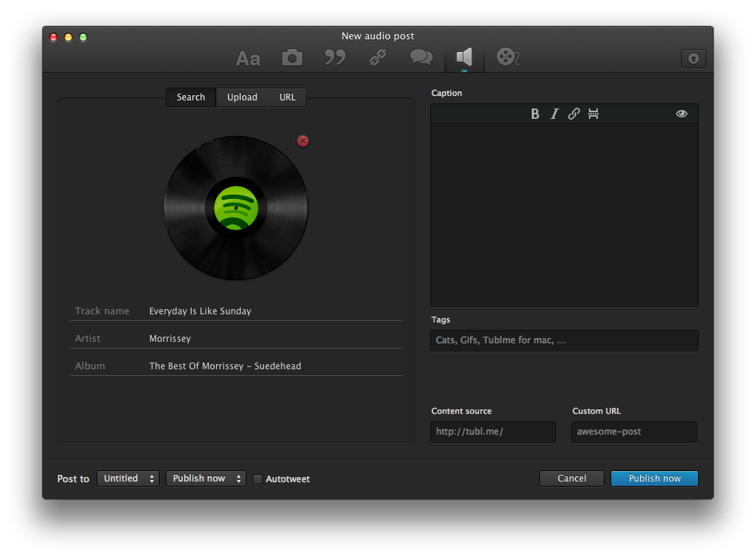756x558 pixels.
Task: Select the text post icon (Aa)
Action: point(248,59)
